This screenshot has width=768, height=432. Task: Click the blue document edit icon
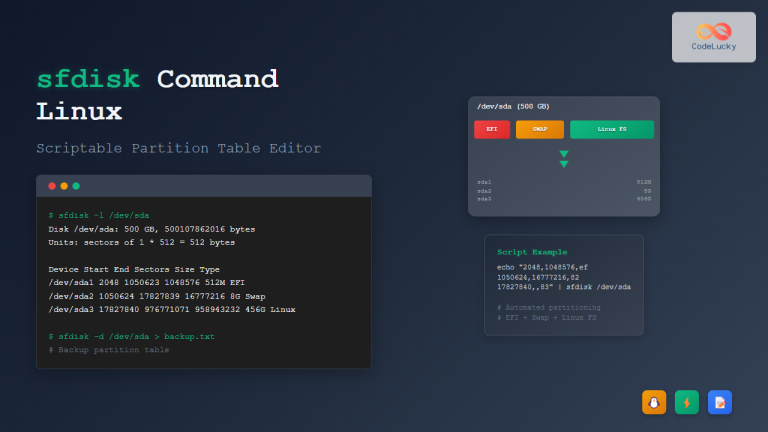point(720,401)
